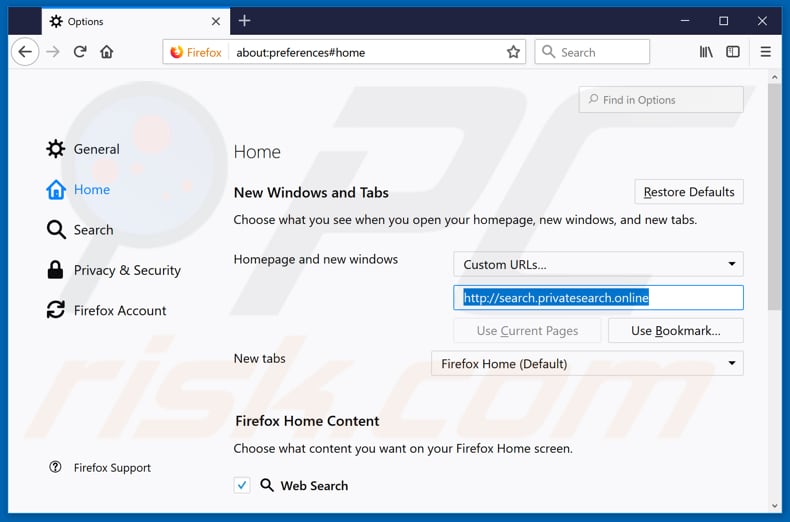Screen dimensions: 790x522
Task: Expand the New tabs Firefox Home dropdown
Action: point(587,363)
